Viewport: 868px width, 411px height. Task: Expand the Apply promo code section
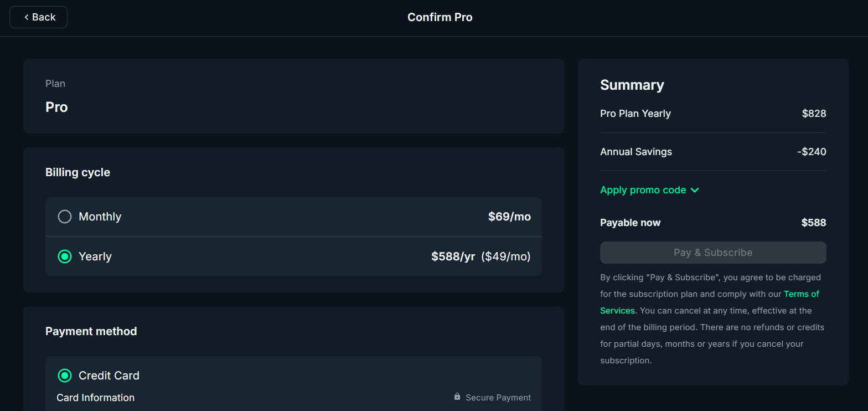click(642, 190)
